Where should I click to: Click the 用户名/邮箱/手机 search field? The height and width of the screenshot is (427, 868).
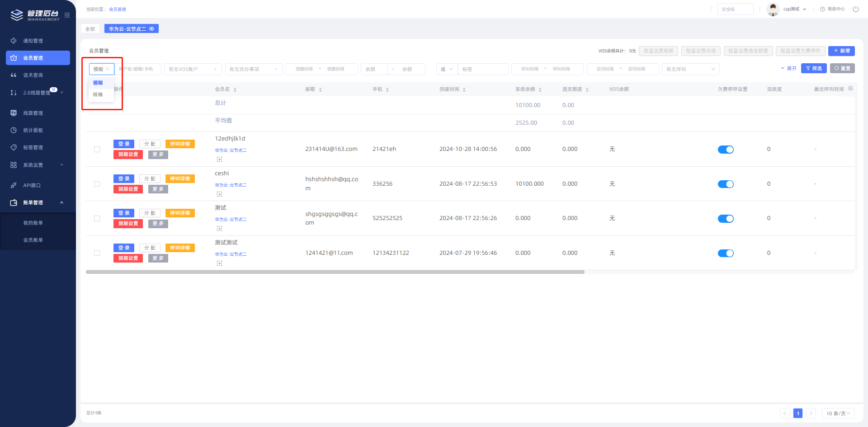pyautogui.click(x=137, y=69)
